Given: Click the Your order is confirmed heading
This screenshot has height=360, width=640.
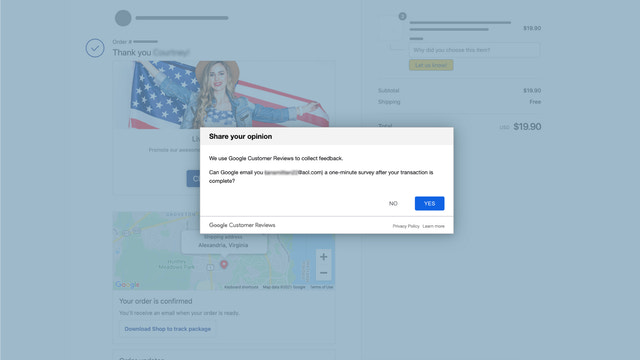Looking at the screenshot, I should click(156, 301).
